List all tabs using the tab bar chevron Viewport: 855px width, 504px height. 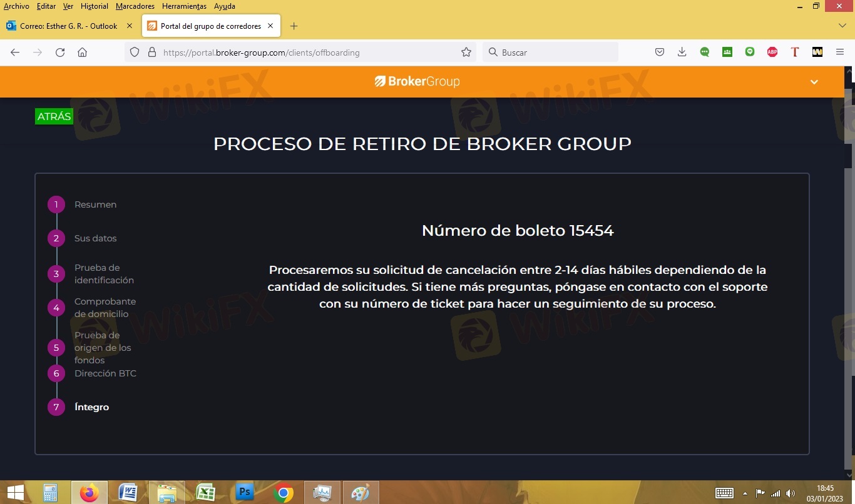842,26
